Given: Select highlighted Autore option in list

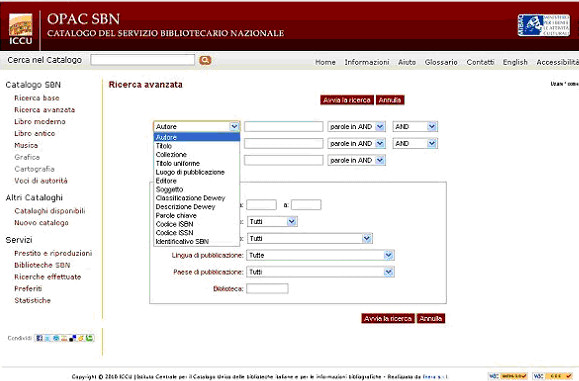Looking at the screenshot, I should click(196, 137).
